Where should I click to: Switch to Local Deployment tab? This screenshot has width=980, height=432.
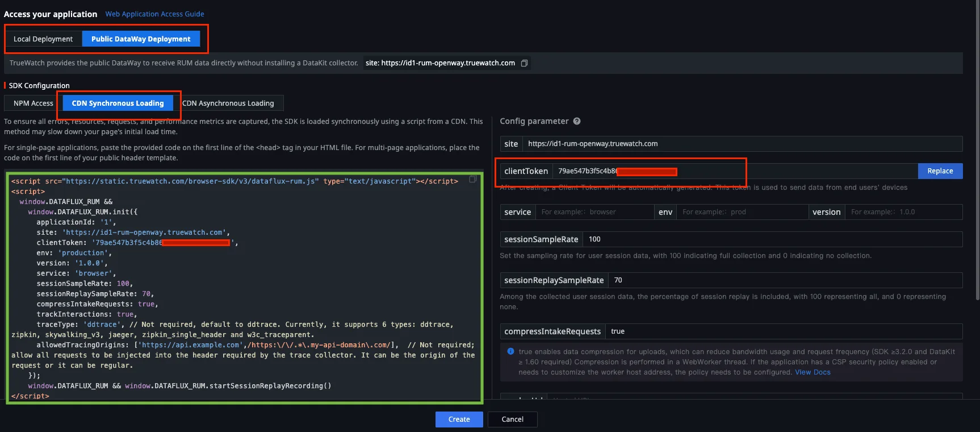[43, 39]
